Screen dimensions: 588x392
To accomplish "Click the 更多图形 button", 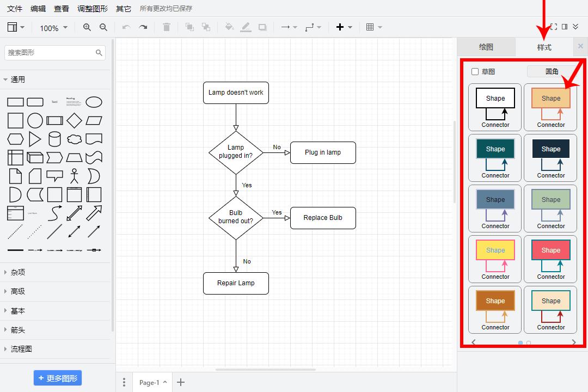I will (x=58, y=378).
